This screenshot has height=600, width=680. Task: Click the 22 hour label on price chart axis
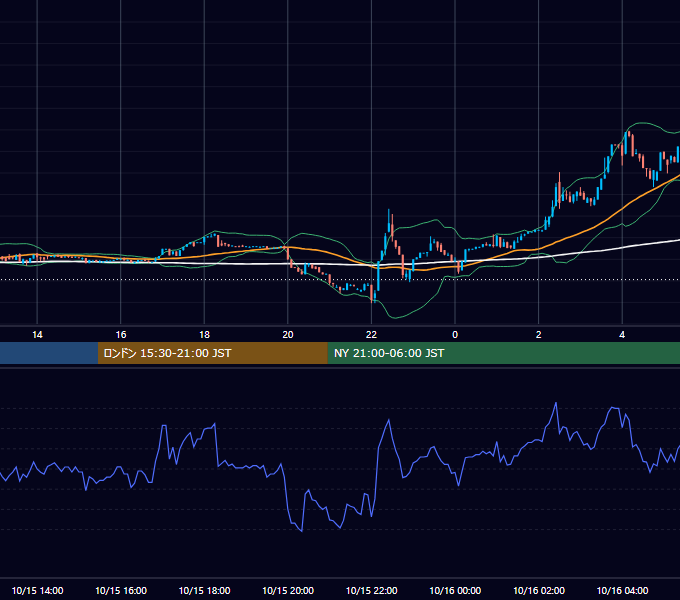371,335
